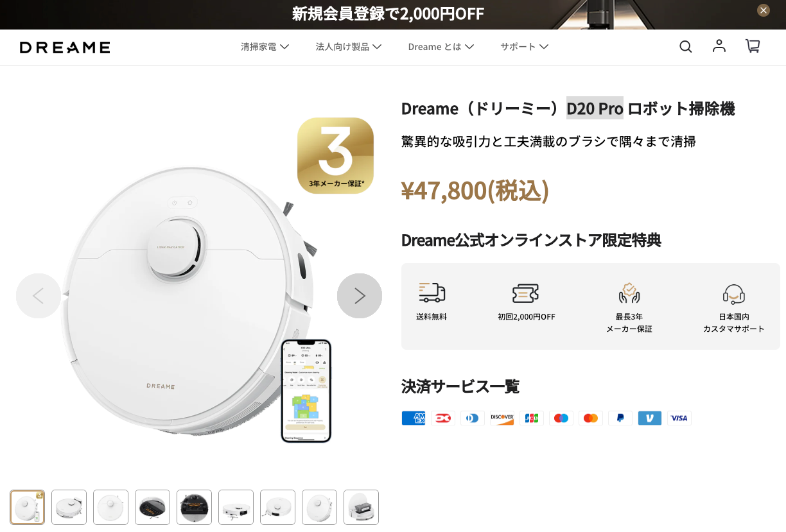Open the account profile icon
Image resolution: width=786 pixels, height=532 pixels.
coord(719,46)
